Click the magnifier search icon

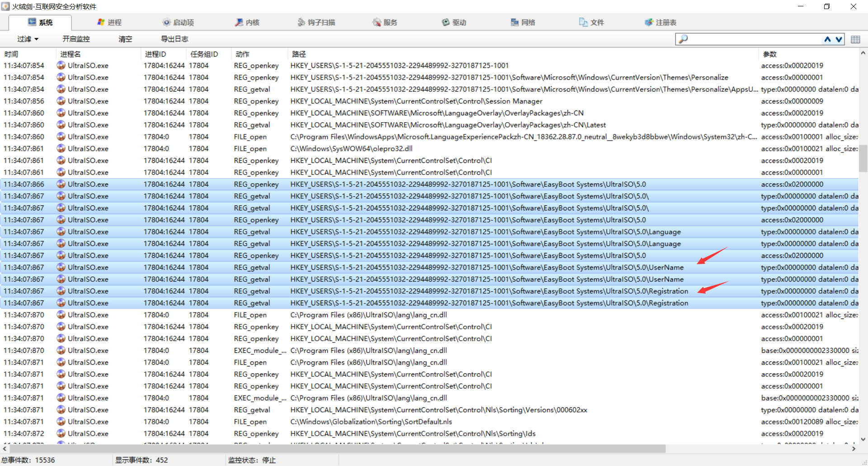click(683, 39)
